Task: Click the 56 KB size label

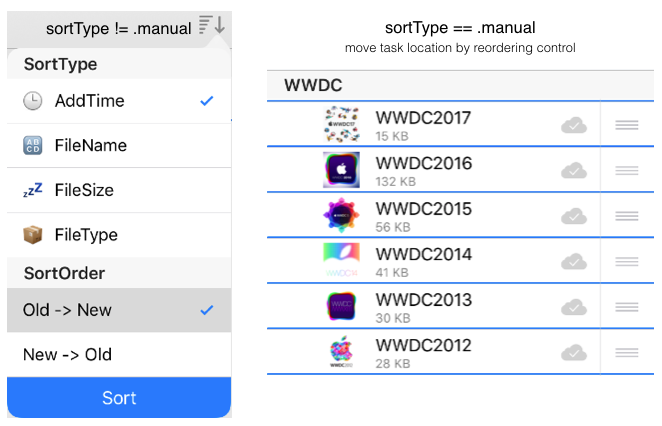Action: point(393,228)
